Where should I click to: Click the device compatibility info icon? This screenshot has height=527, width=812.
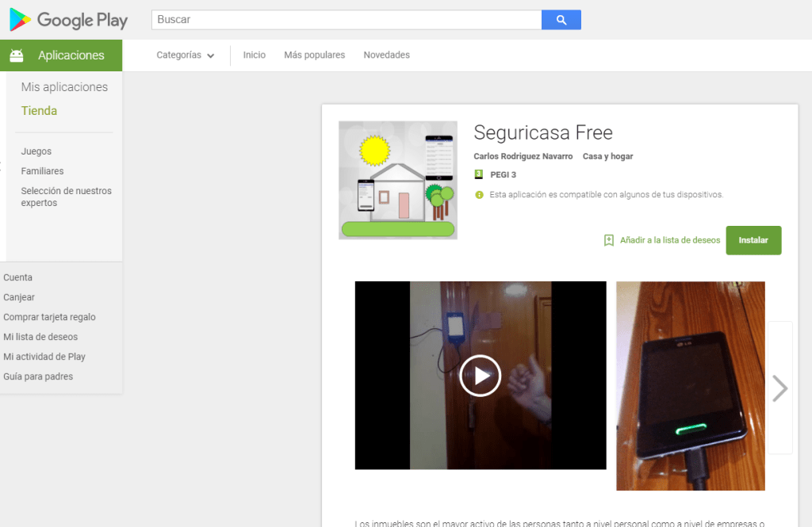[477, 194]
